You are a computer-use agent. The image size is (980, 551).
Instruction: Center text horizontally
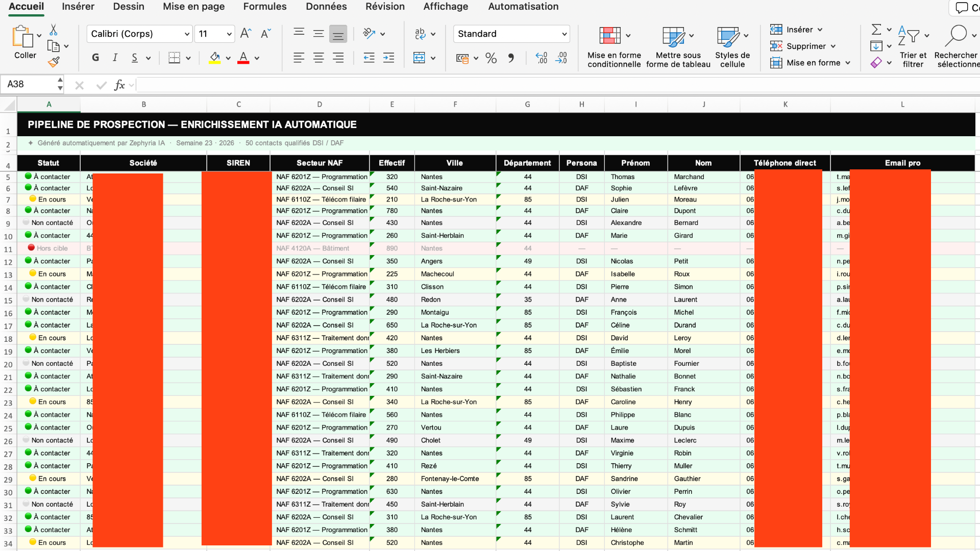tap(318, 58)
